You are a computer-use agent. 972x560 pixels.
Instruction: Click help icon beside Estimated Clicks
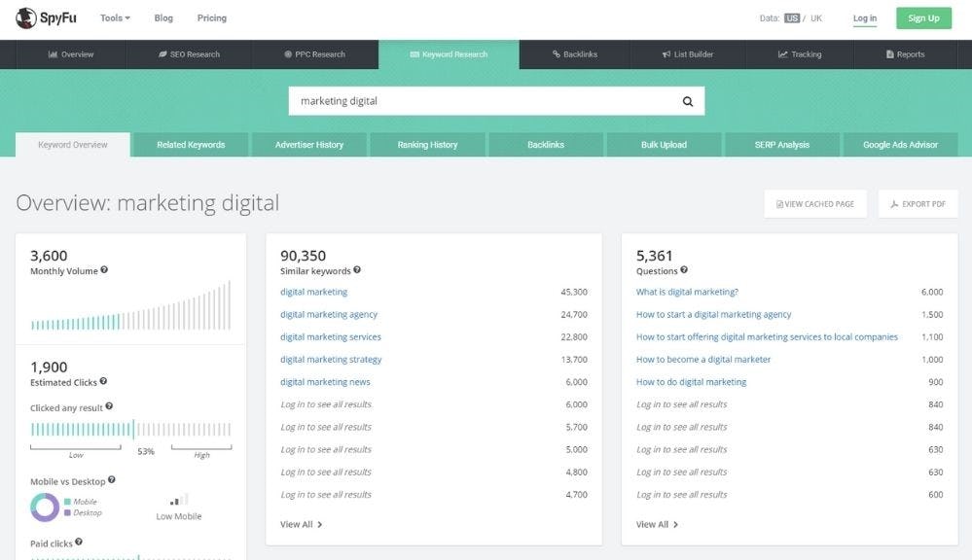(x=103, y=382)
